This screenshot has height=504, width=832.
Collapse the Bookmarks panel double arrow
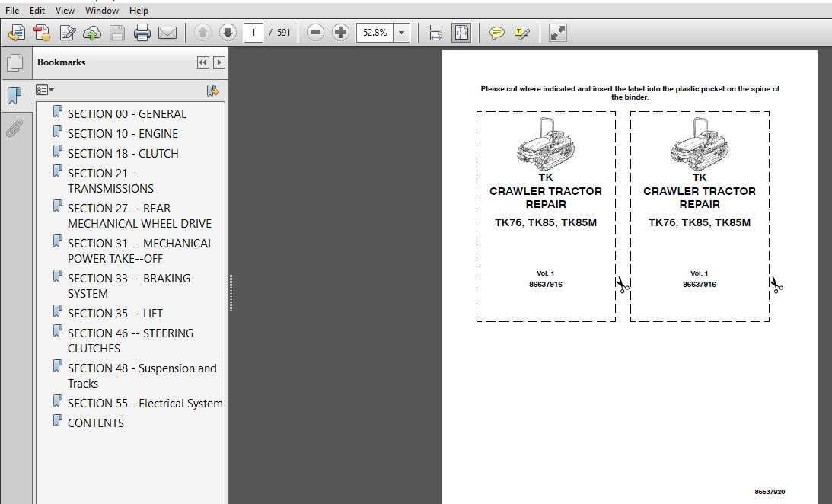202,62
